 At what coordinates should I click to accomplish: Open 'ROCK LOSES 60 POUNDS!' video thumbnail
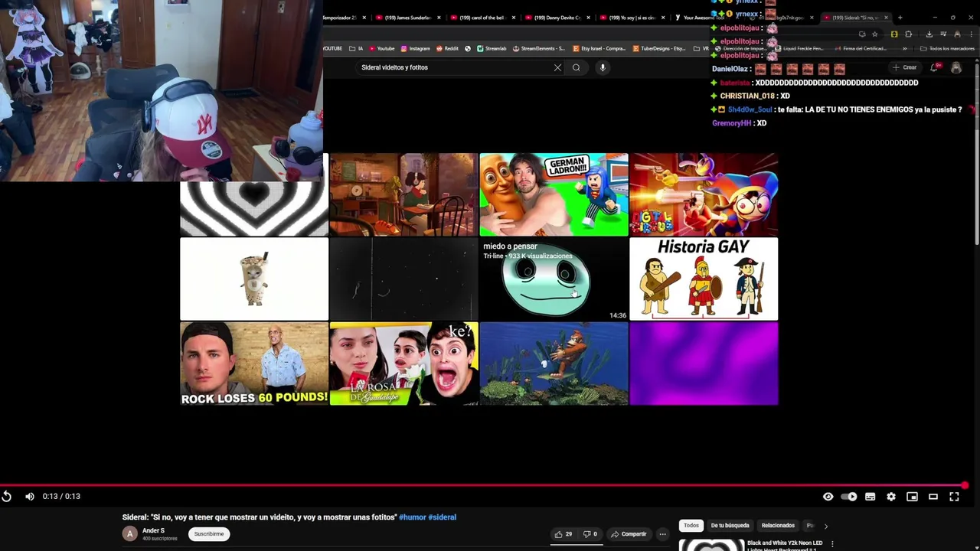coord(254,364)
